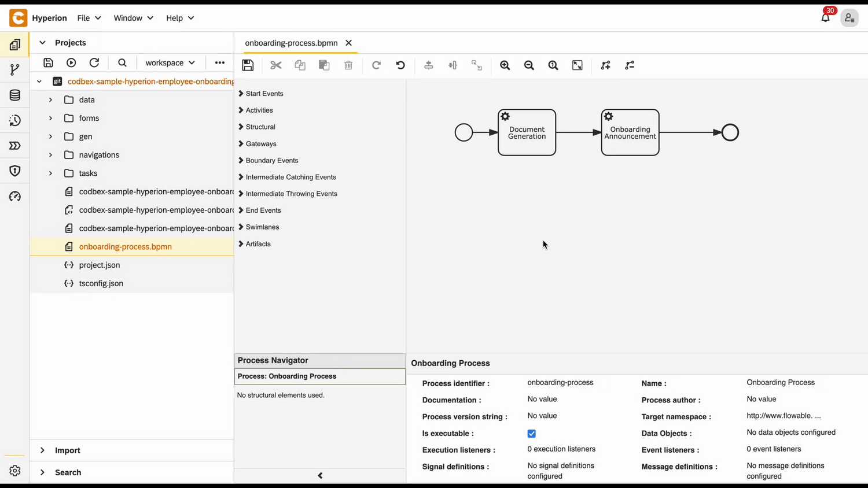The image size is (868, 488).
Task: Zoom in on the diagram
Action: 505,65
